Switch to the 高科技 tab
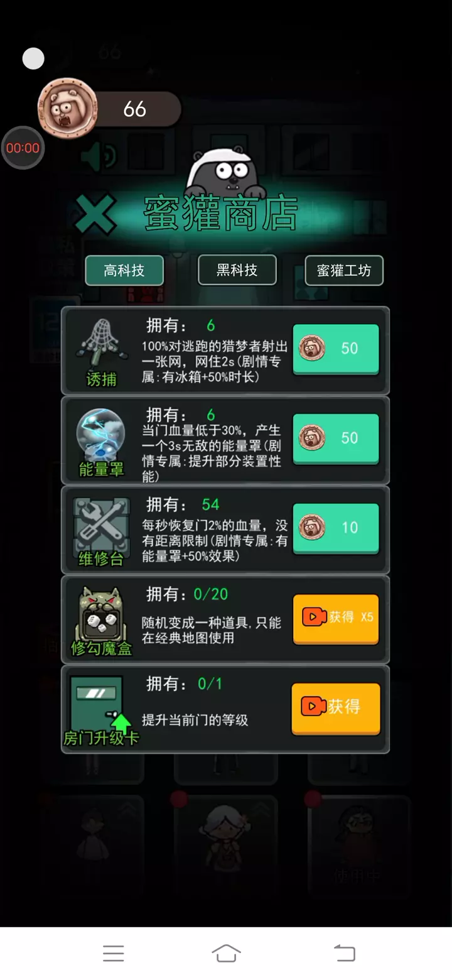The height and width of the screenshot is (980, 452). (124, 271)
